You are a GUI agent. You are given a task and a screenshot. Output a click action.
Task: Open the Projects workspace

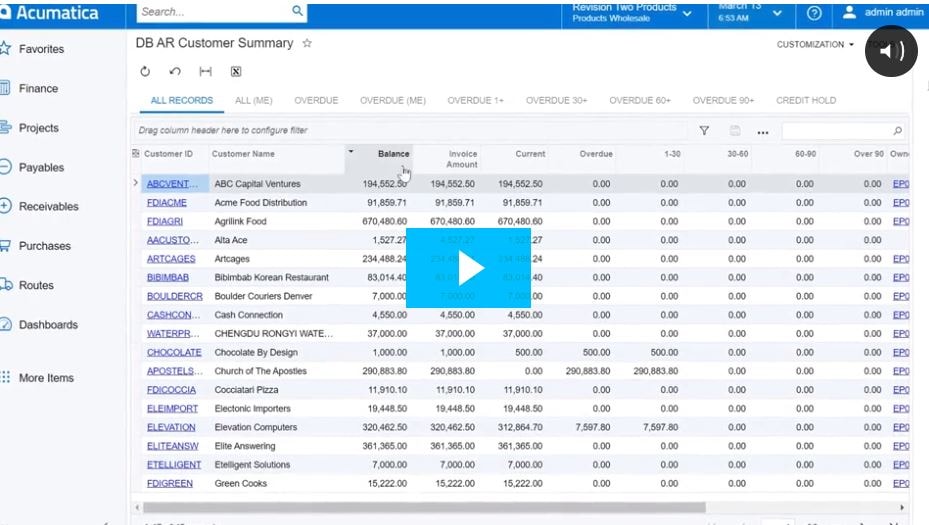click(38, 128)
